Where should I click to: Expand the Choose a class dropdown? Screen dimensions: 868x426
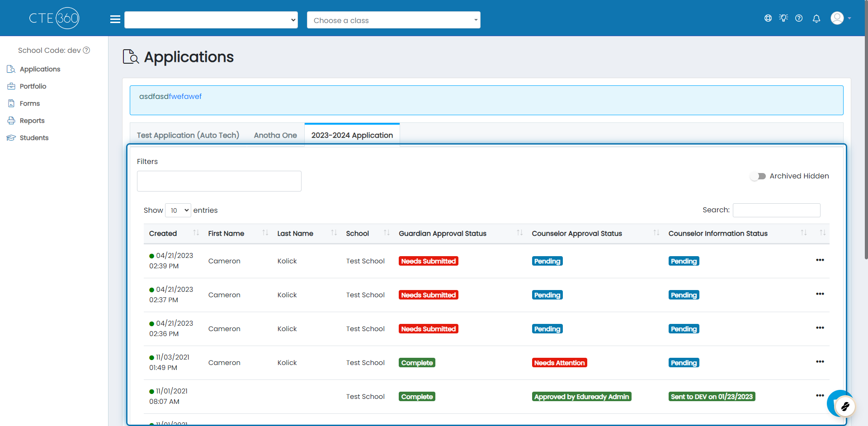394,20
